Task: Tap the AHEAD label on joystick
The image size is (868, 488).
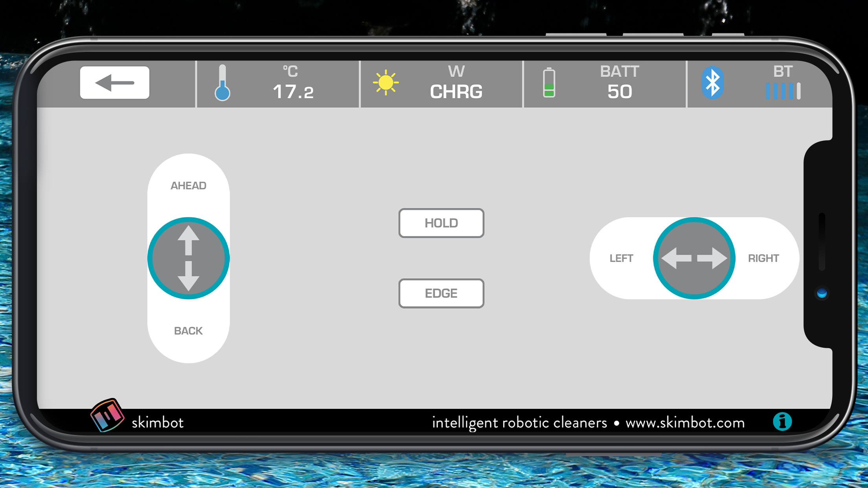Action: pyautogui.click(x=188, y=185)
